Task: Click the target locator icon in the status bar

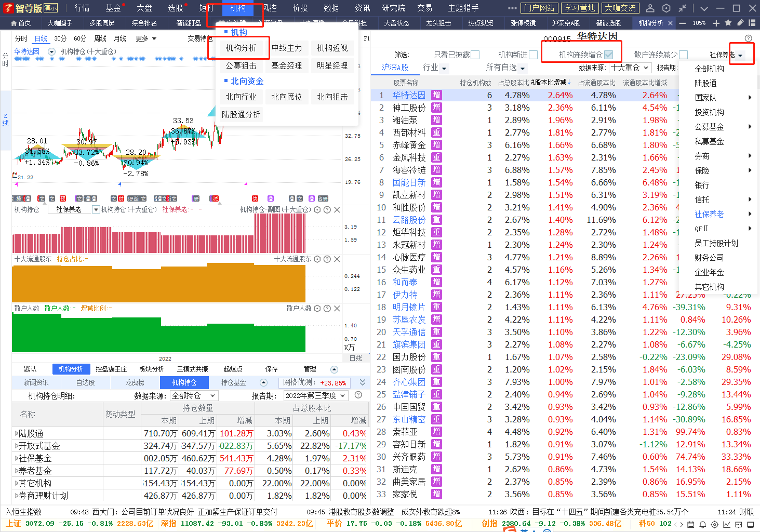Action: [x=715, y=525]
